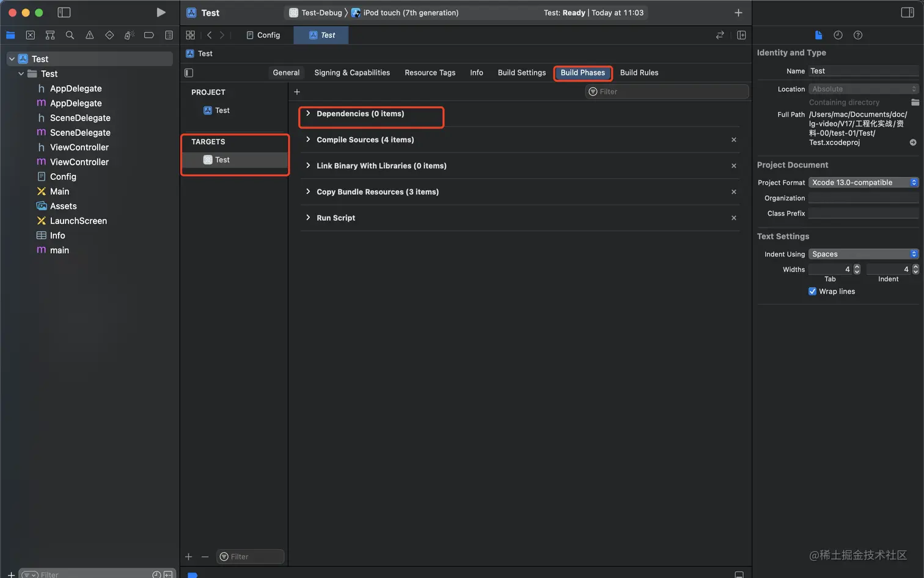Show the File inspector
The height and width of the screenshot is (578, 924).
point(818,35)
